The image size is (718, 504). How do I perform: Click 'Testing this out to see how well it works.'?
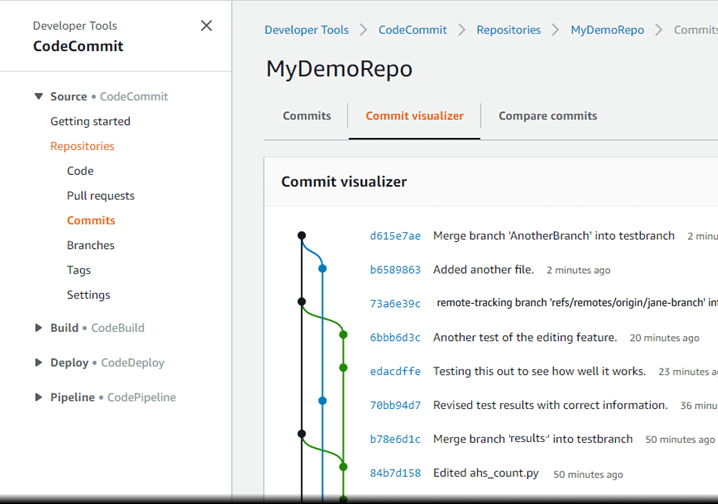tap(539, 371)
